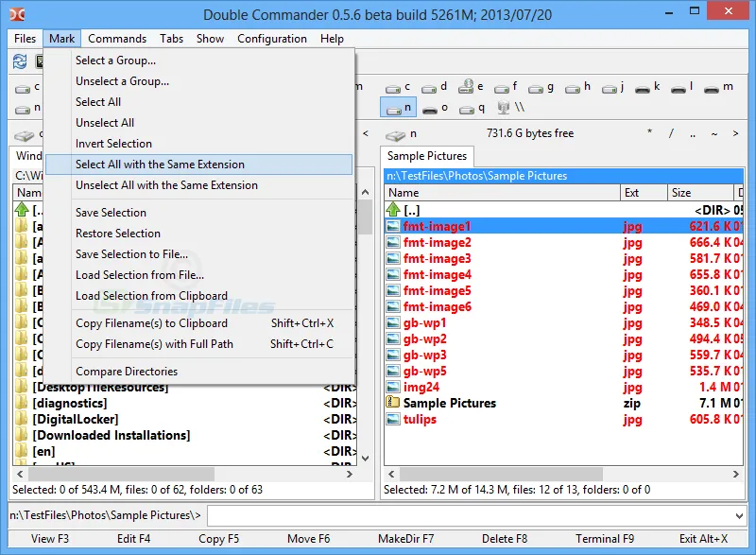Click the up-arrow [..] icon in right panel
756x555 pixels.
393,210
